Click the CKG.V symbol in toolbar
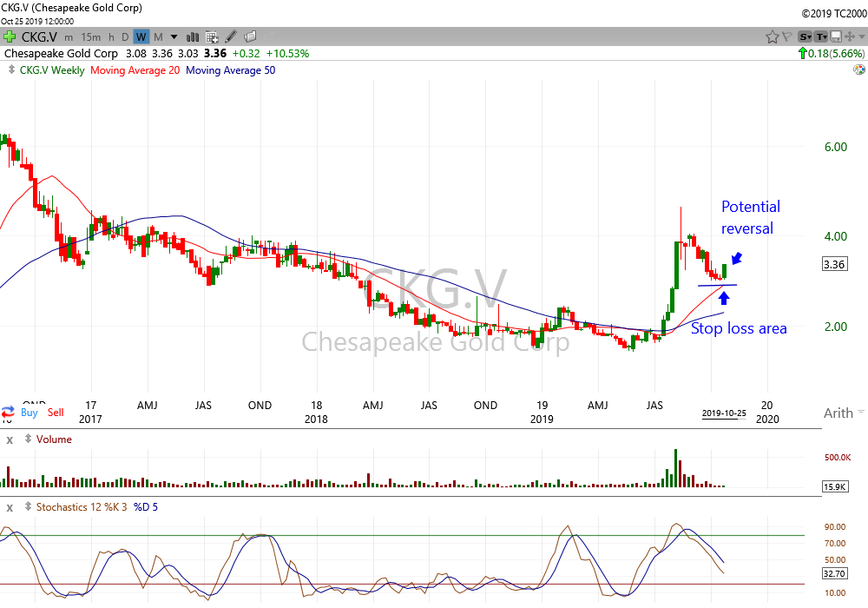The width and height of the screenshot is (868, 608). tap(39, 37)
